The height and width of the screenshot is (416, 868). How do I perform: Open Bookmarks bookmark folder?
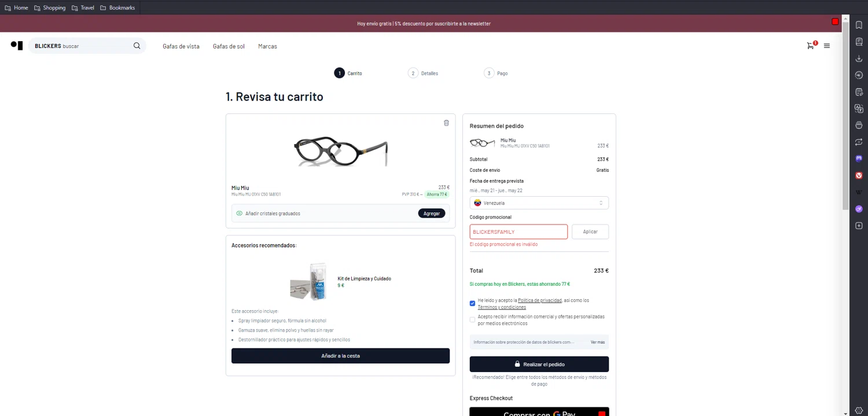coord(117,8)
